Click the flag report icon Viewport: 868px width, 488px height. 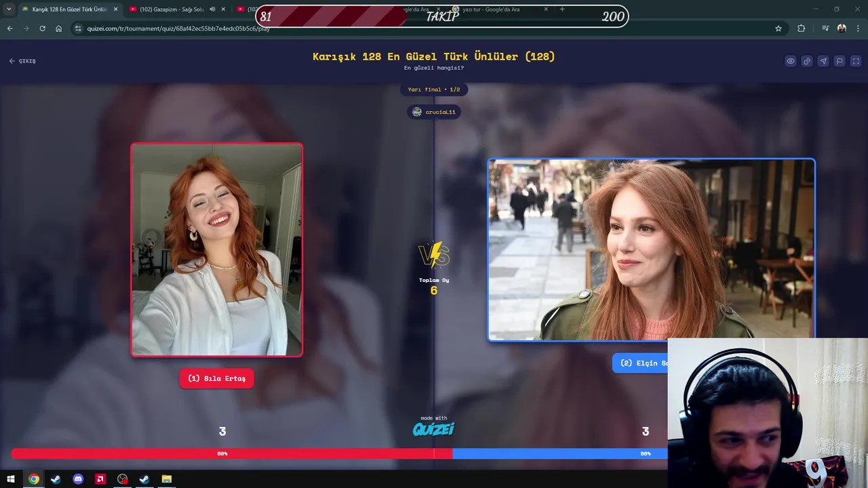click(840, 61)
